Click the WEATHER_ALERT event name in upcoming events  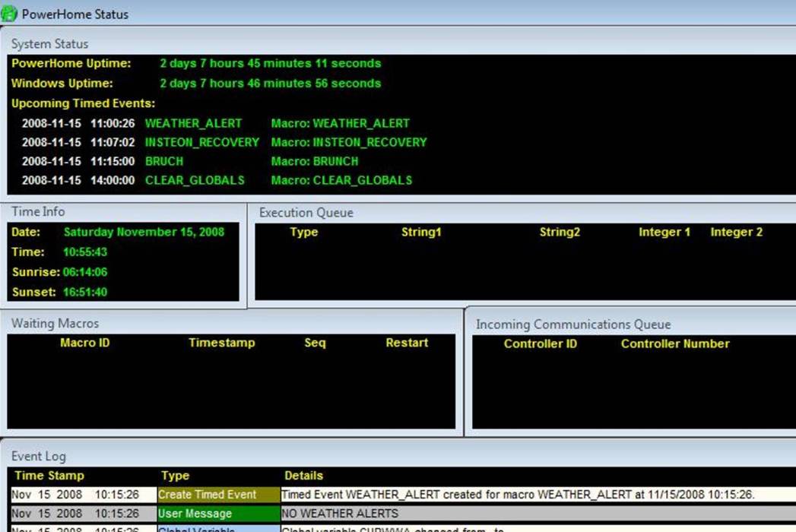click(x=193, y=123)
